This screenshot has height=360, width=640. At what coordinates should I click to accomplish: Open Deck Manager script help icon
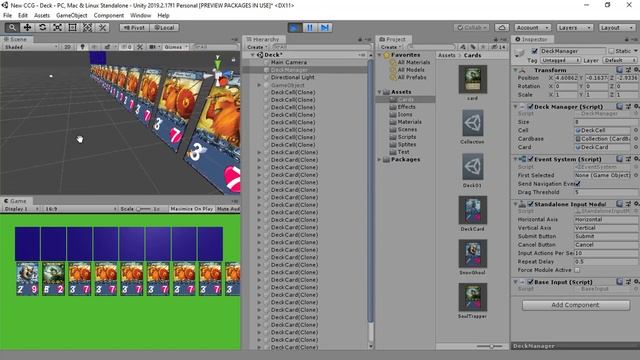[x=620, y=106]
